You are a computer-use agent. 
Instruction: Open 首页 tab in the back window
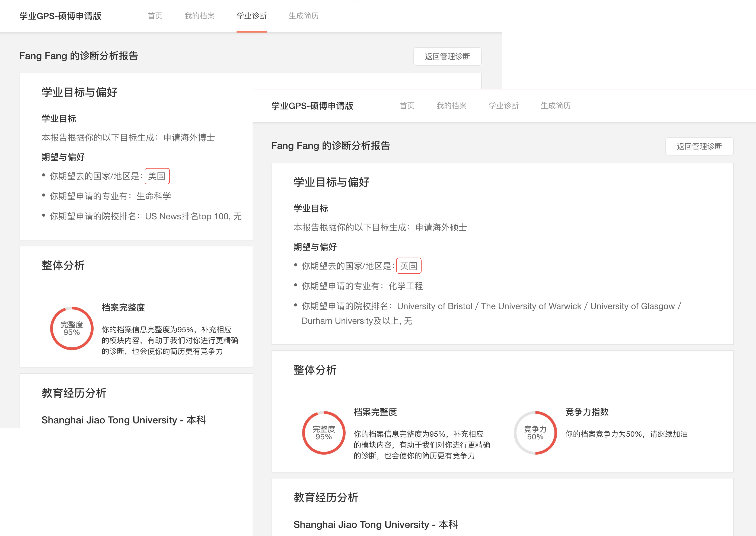[155, 16]
